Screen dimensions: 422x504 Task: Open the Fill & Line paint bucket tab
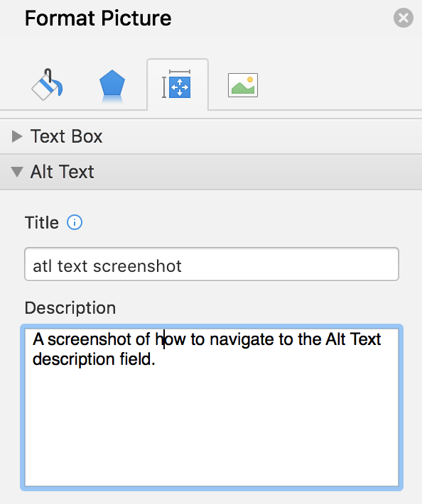(48, 85)
